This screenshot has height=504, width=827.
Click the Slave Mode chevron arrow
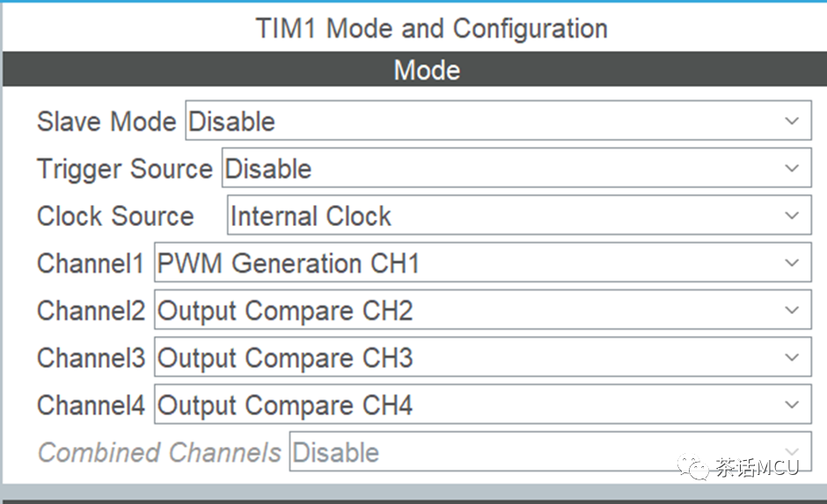[x=792, y=121]
